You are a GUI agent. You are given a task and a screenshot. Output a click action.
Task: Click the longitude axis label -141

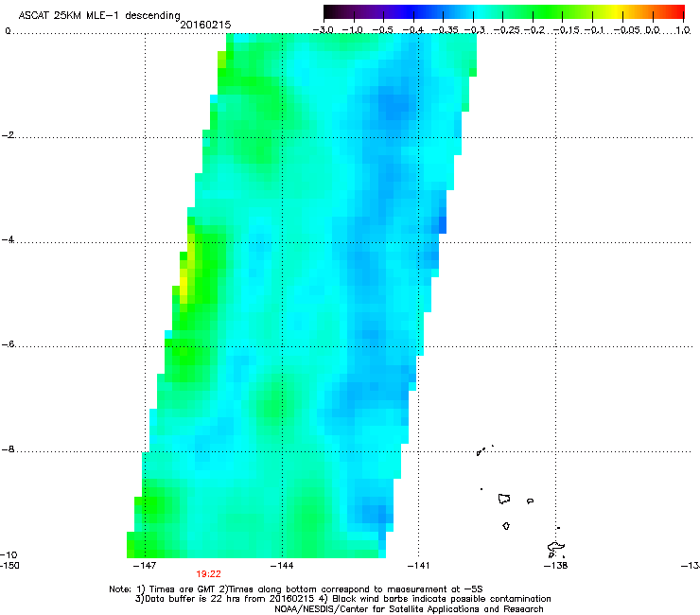click(x=418, y=566)
